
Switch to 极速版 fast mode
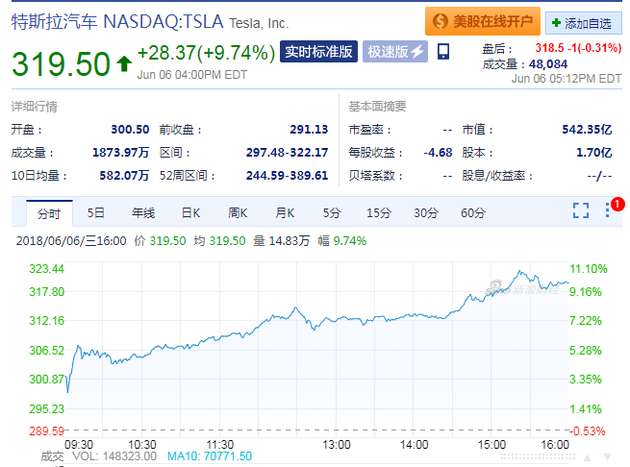coord(395,51)
